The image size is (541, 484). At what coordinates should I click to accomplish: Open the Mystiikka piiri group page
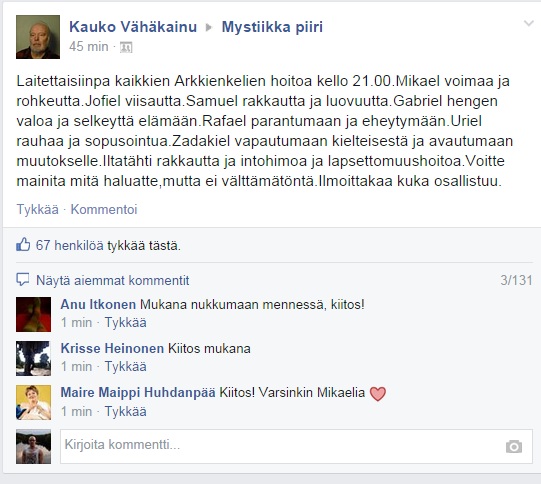point(272,27)
